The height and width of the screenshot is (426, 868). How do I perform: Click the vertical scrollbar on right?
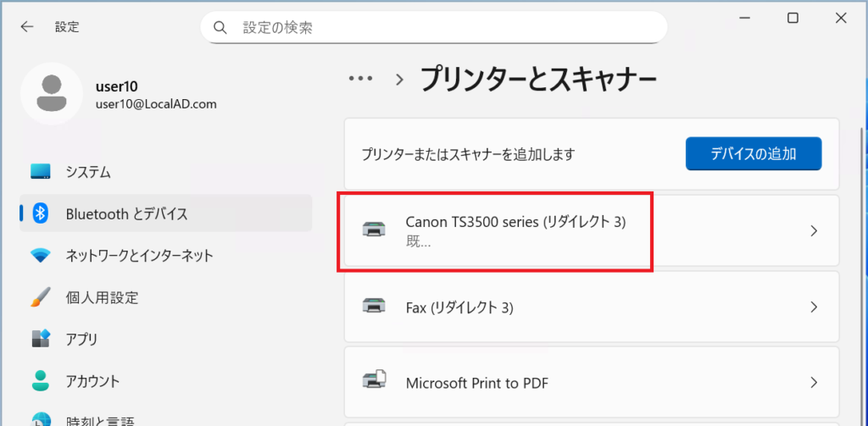coord(863,254)
